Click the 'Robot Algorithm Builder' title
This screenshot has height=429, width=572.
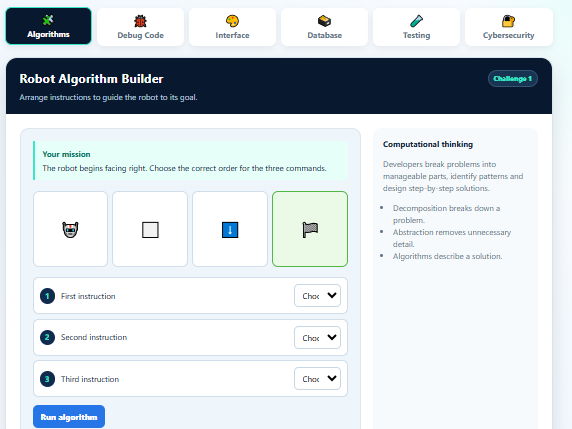(x=91, y=79)
